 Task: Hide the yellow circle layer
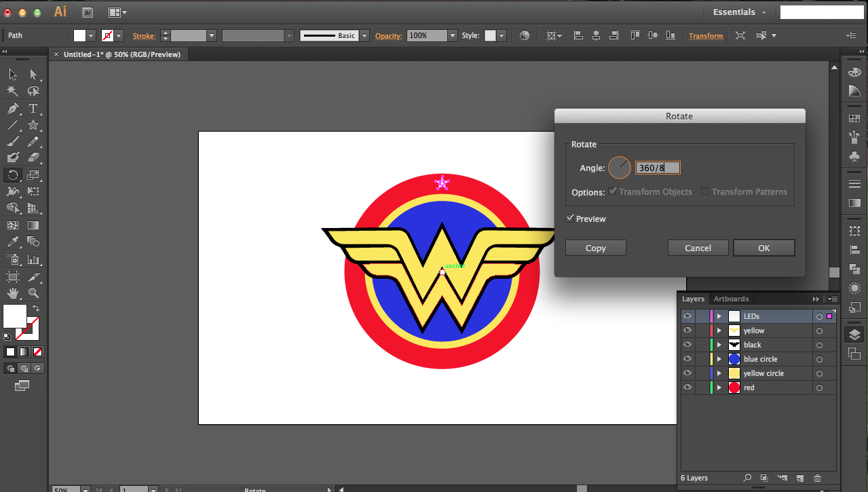coord(687,373)
